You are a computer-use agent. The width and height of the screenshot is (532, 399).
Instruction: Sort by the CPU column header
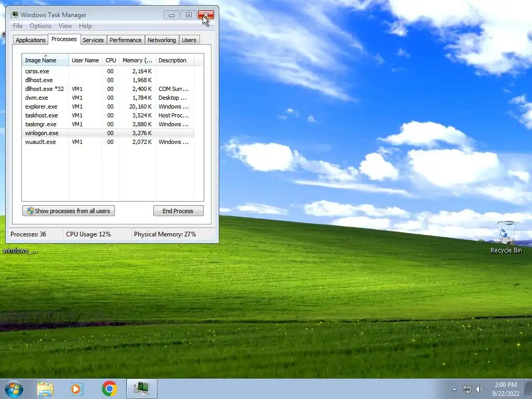pos(111,60)
